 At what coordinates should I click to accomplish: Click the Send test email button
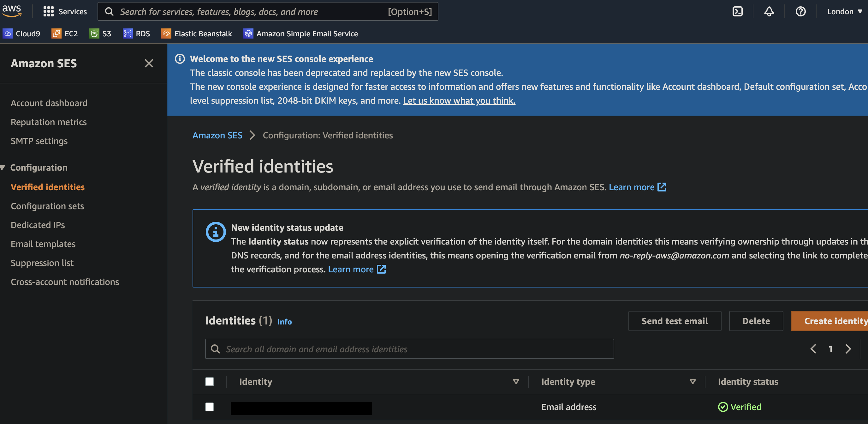[674, 321]
